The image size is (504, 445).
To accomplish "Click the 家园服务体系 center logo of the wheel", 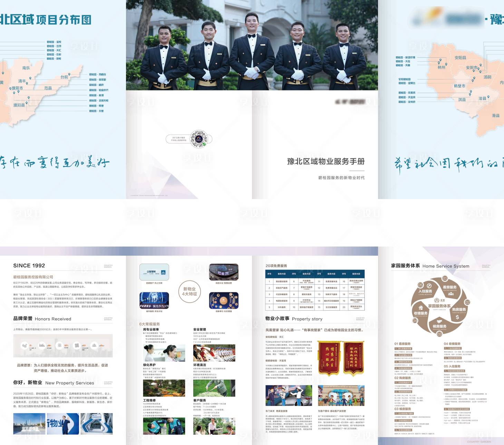I will (439, 304).
